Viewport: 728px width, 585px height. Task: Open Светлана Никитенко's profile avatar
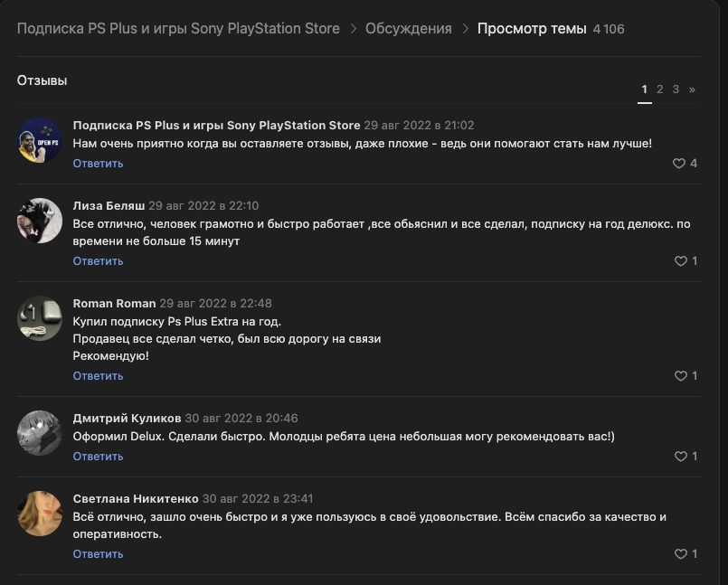[x=40, y=514]
